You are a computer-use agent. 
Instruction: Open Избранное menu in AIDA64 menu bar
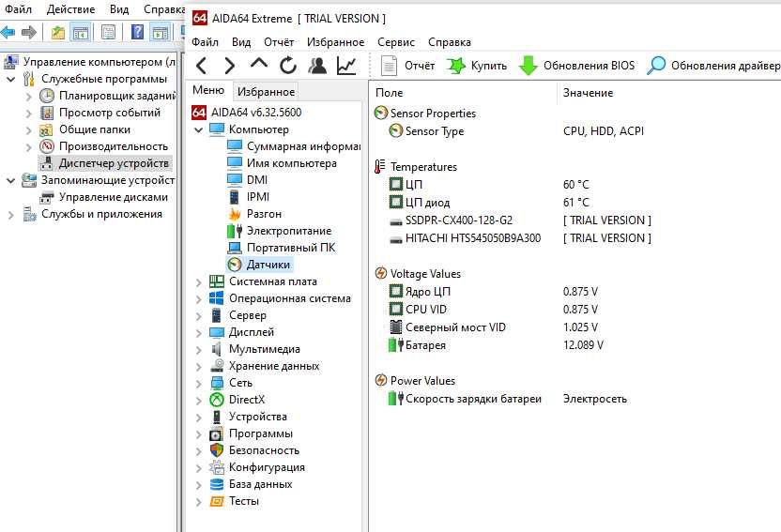335,42
